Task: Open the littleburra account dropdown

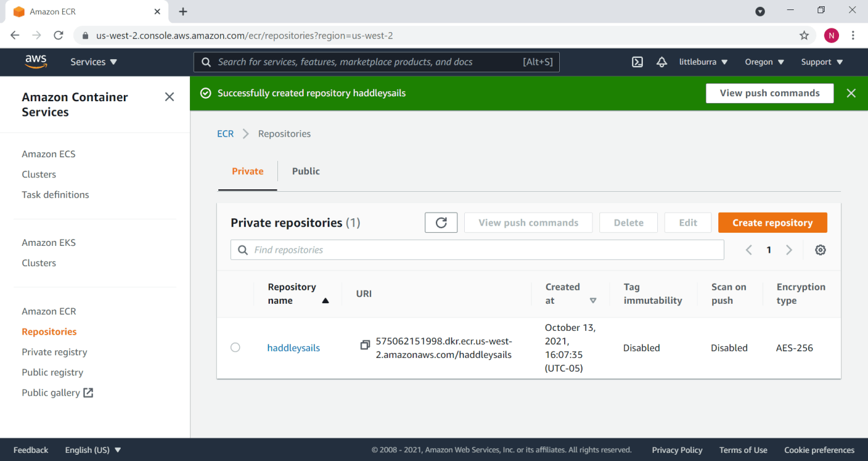Action: (703, 62)
